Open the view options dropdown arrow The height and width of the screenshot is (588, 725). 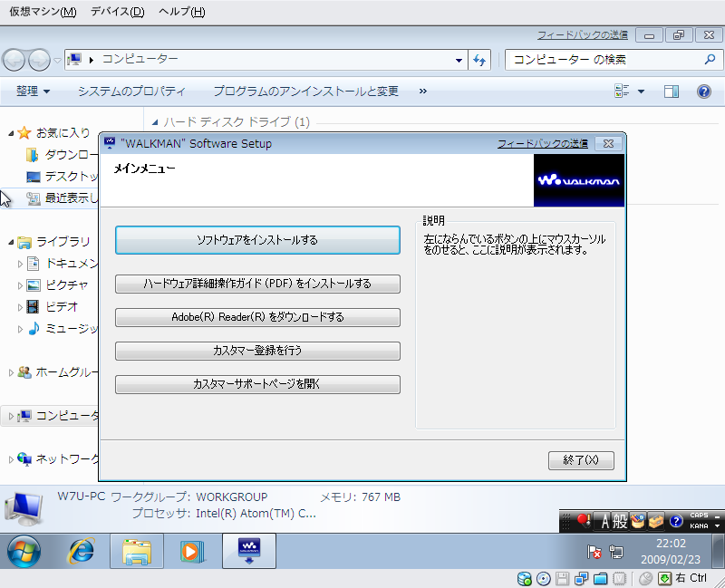pos(642,92)
